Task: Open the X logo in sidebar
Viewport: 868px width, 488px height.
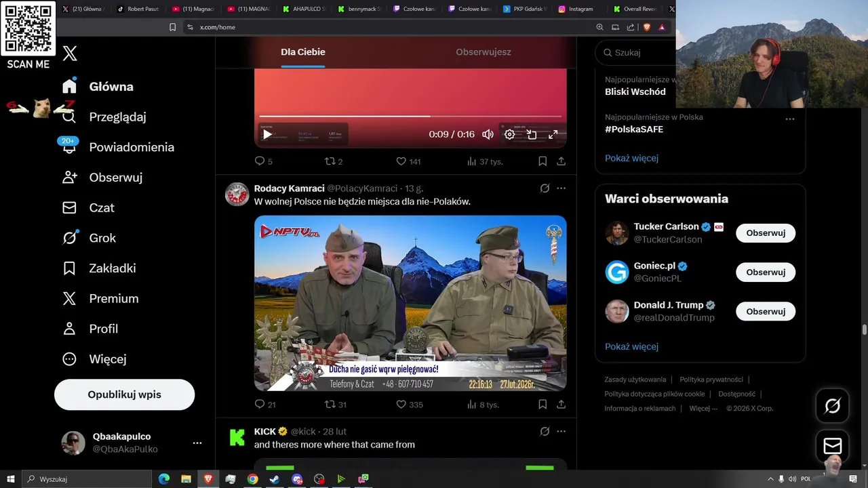Action: point(70,54)
